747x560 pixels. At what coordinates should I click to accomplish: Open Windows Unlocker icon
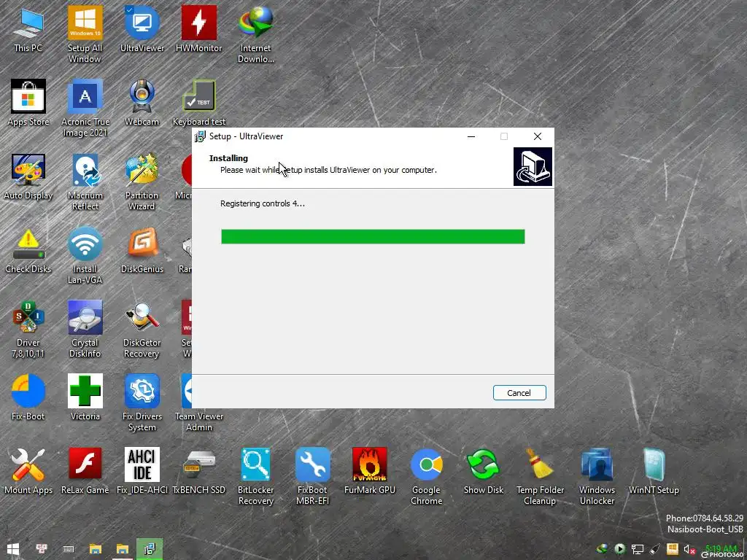[x=597, y=477]
